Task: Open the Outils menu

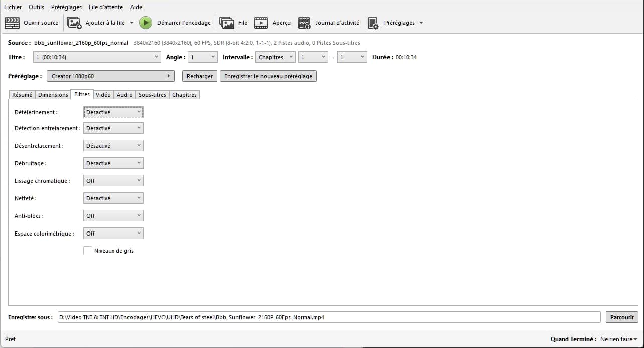Action: tap(36, 7)
